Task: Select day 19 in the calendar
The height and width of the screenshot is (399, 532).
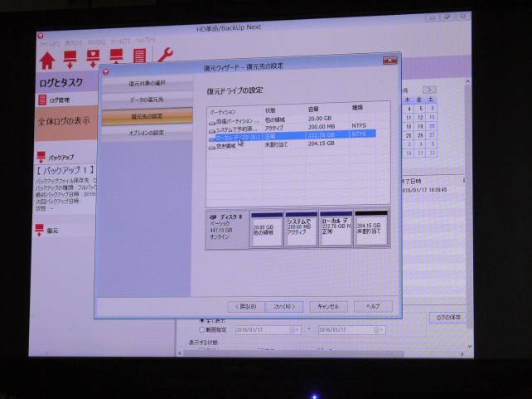Action: pyautogui.click(x=420, y=126)
